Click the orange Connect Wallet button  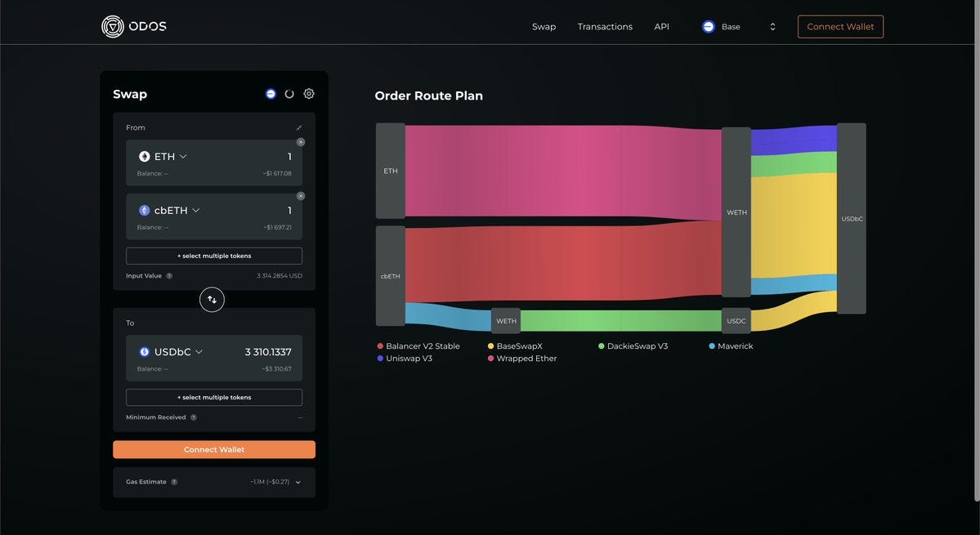(214, 449)
